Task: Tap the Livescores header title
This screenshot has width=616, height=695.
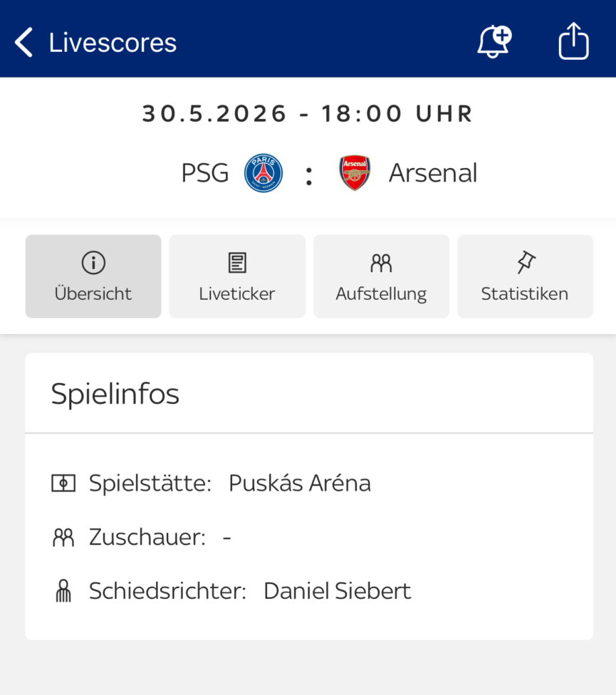Action: click(113, 43)
